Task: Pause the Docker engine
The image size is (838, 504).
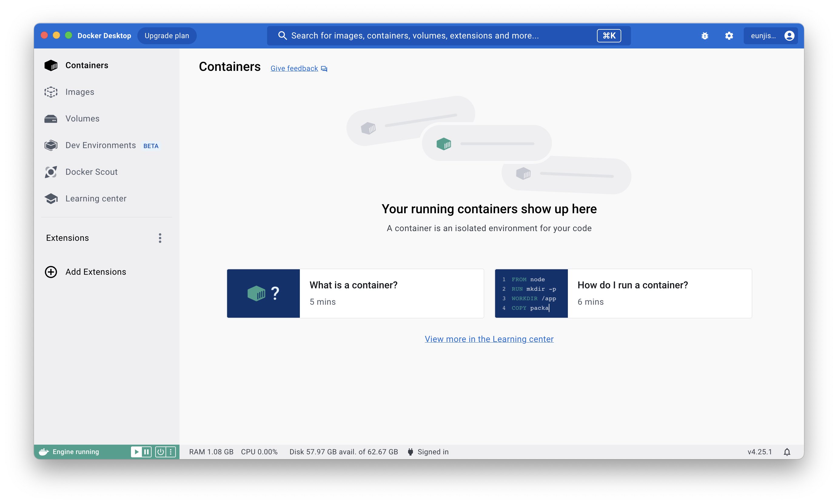Action: click(146, 452)
